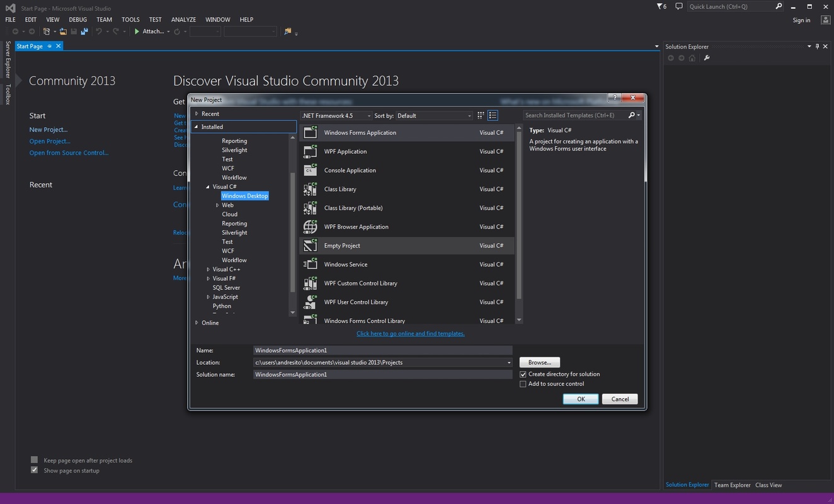Screen dimensions: 834x504
Task: Click the Cancel button
Action: (620, 399)
